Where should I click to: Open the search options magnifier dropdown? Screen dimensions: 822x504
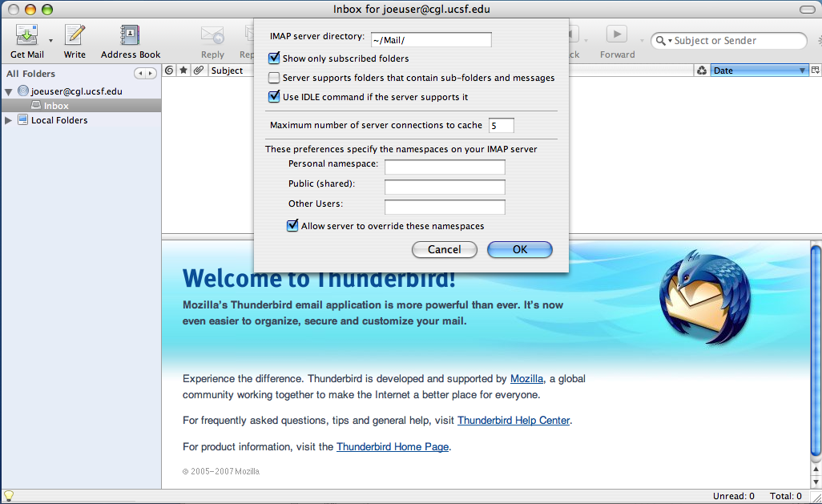(x=663, y=40)
